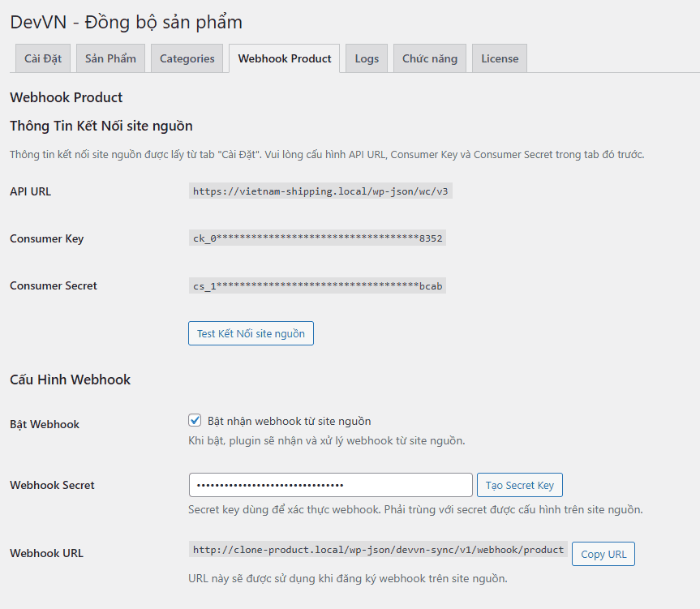Switch to the Chức năng tab
700x609 pixels.
tap(429, 58)
